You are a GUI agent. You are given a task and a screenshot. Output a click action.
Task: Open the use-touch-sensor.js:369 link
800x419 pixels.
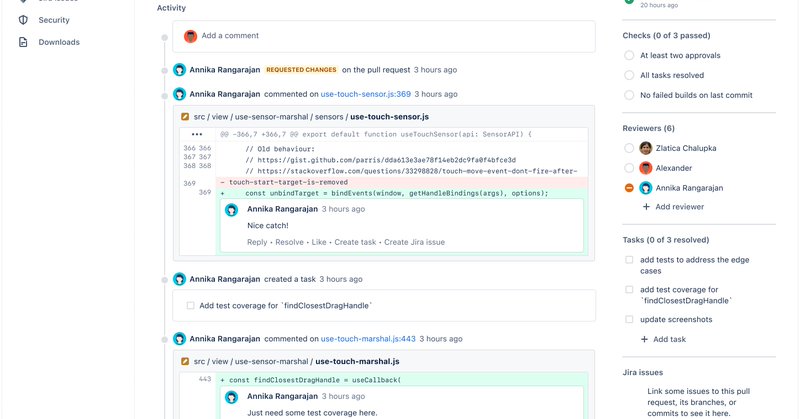pos(365,94)
